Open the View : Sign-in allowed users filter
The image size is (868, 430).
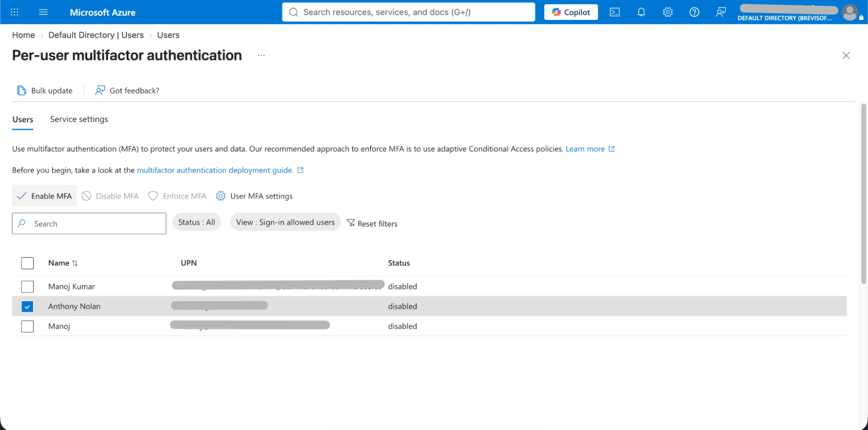tap(285, 222)
